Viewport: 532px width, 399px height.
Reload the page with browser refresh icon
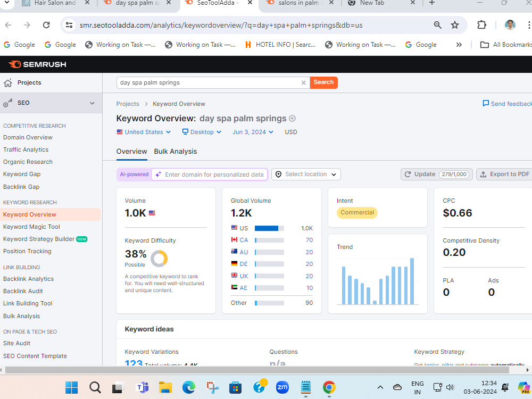46,25
